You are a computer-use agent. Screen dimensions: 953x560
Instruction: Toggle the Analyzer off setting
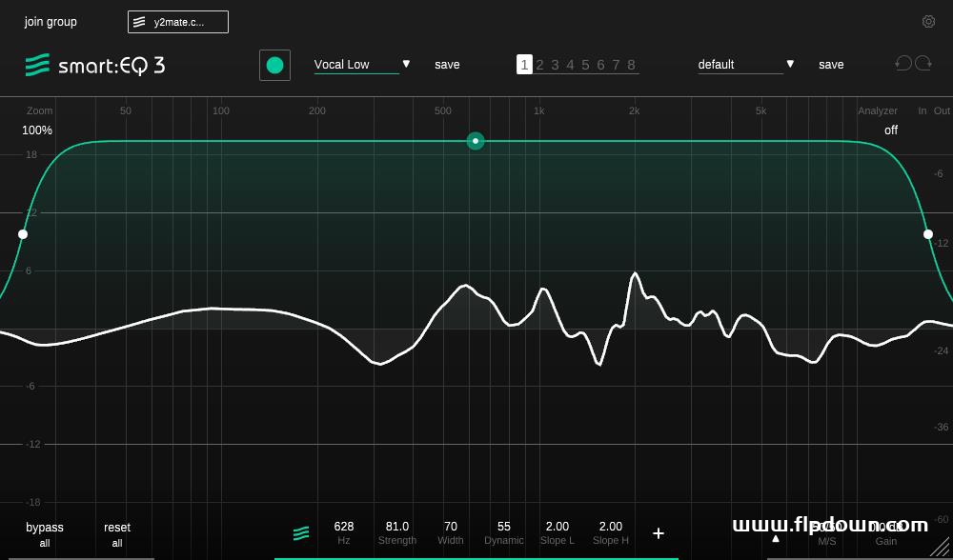point(890,130)
